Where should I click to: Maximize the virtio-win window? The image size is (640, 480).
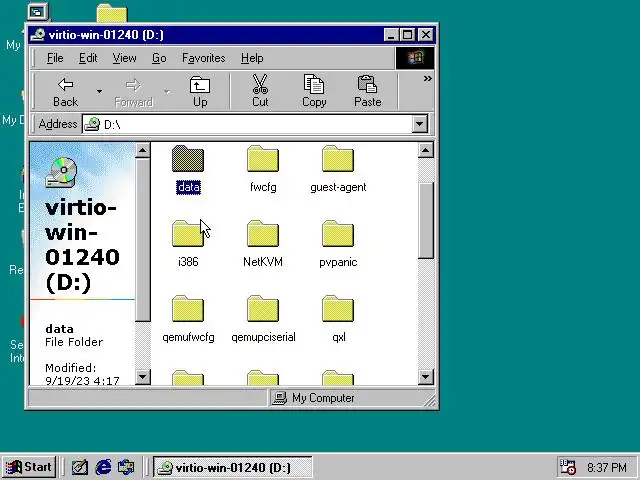[x=407, y=35]
